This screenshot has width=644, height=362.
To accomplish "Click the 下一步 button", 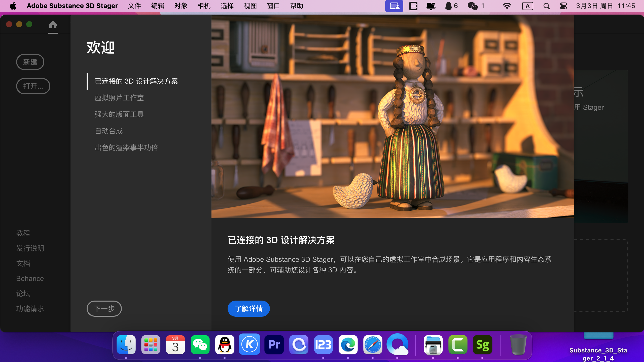I will tap(104, 308).
